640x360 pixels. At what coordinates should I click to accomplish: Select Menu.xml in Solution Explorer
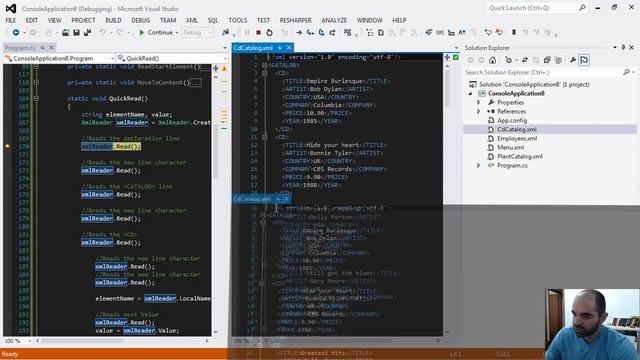[x=510, y=147]
